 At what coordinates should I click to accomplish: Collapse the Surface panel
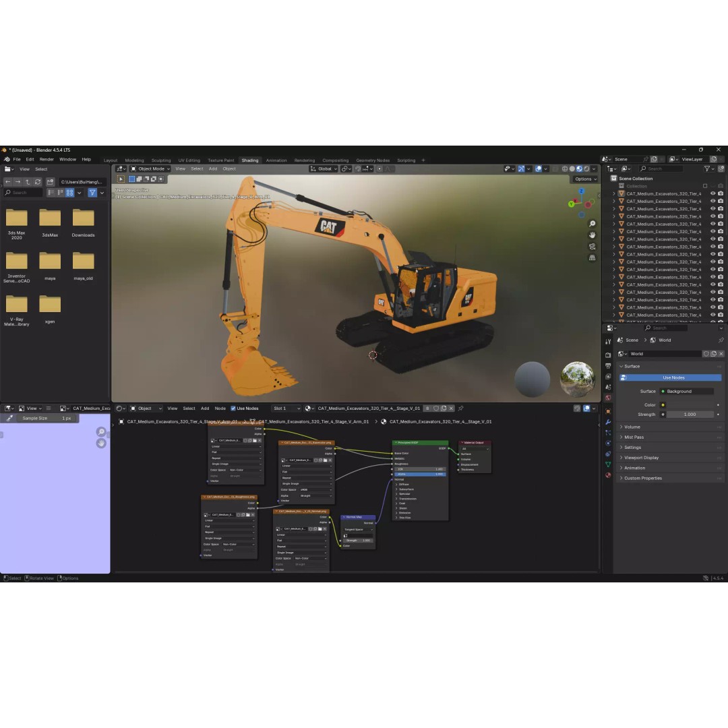669,366
